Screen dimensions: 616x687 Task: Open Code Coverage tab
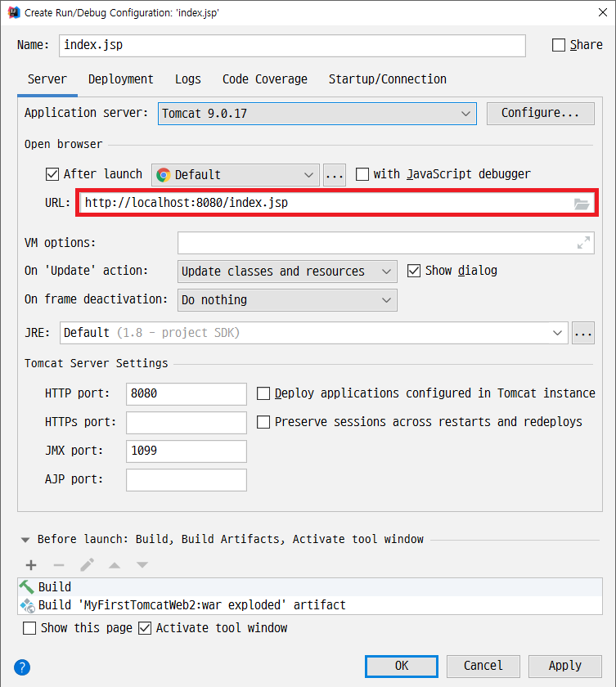click(x=265, y=79)
